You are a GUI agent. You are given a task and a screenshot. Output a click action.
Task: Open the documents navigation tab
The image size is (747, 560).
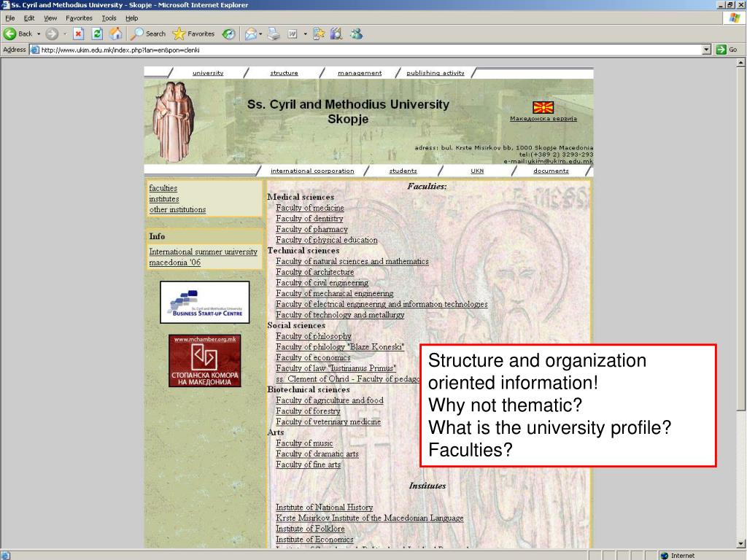[551, 171]
